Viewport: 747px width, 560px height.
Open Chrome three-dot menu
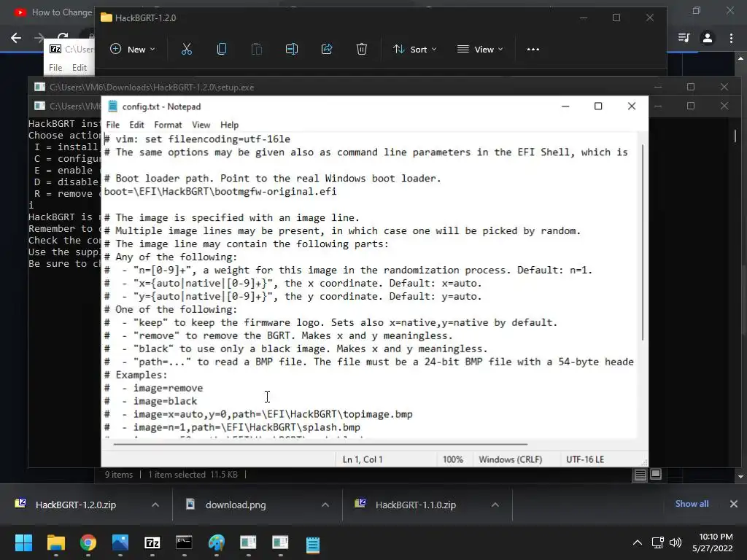[x=731, y=38]
